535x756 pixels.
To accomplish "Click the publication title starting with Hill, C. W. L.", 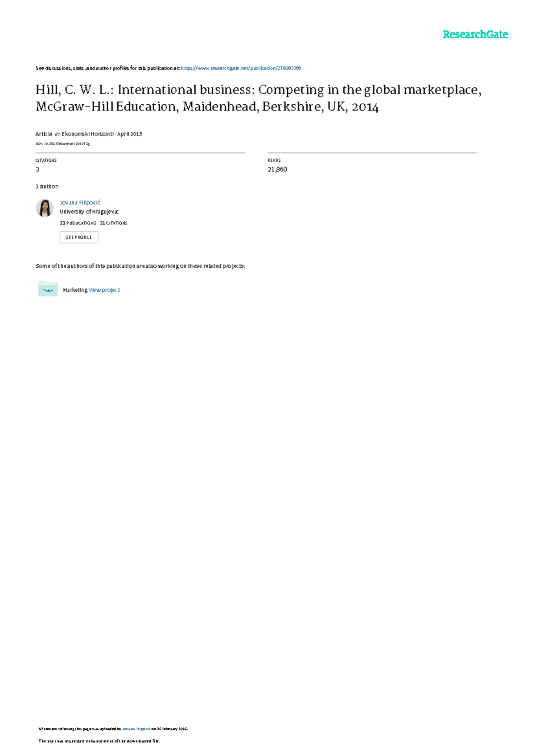I will pyautogui.click(x=259, y=98).
